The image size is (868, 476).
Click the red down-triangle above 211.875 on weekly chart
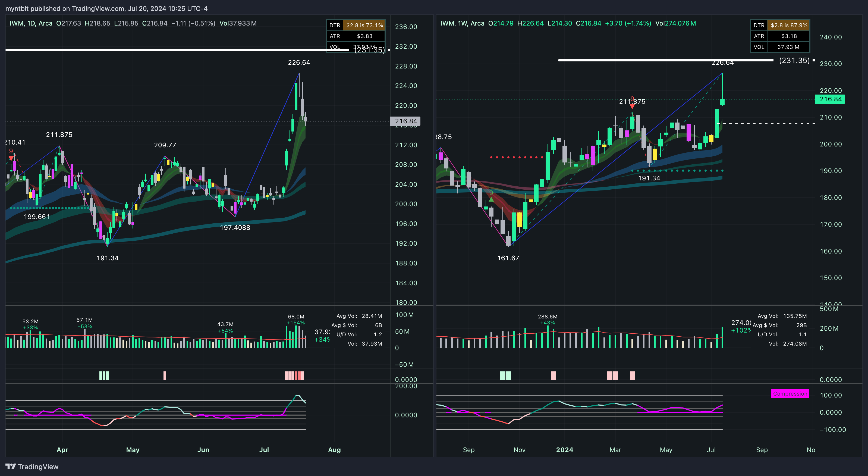tap(632, 107)
